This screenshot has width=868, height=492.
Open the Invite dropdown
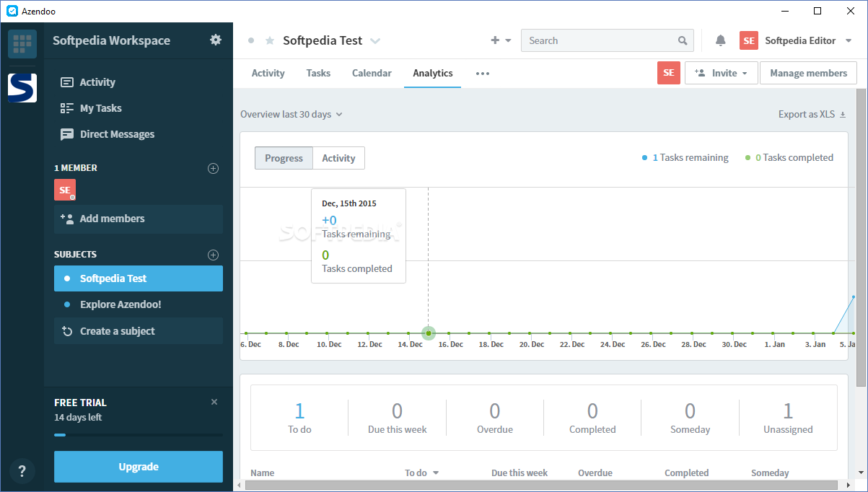click(721, 73)
